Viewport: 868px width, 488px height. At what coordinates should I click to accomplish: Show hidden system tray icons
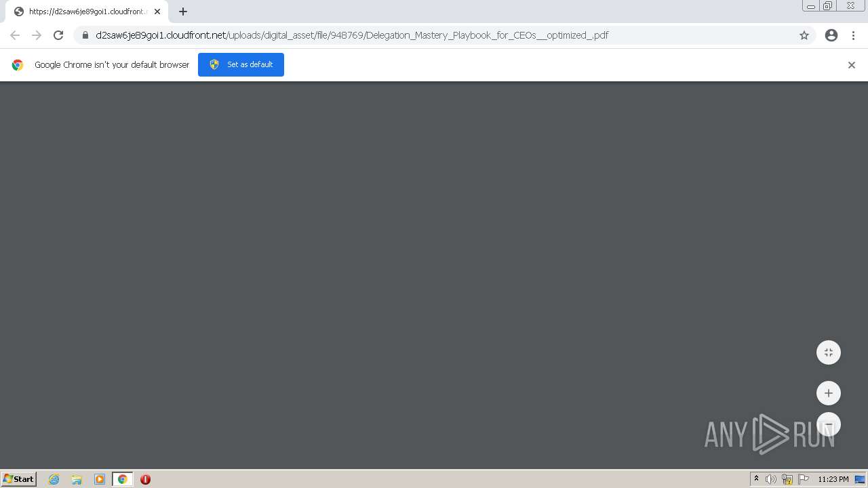(x=756, y=479)
